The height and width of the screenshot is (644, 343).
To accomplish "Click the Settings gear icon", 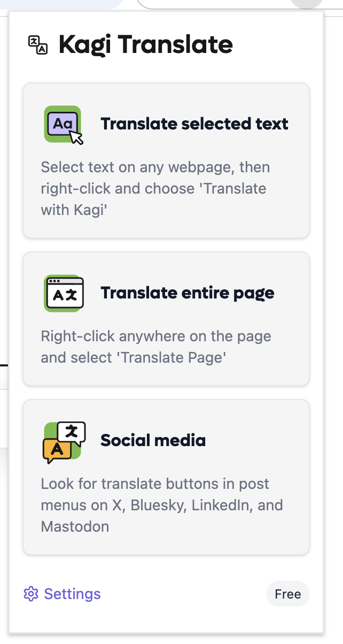I will point(31,594).
